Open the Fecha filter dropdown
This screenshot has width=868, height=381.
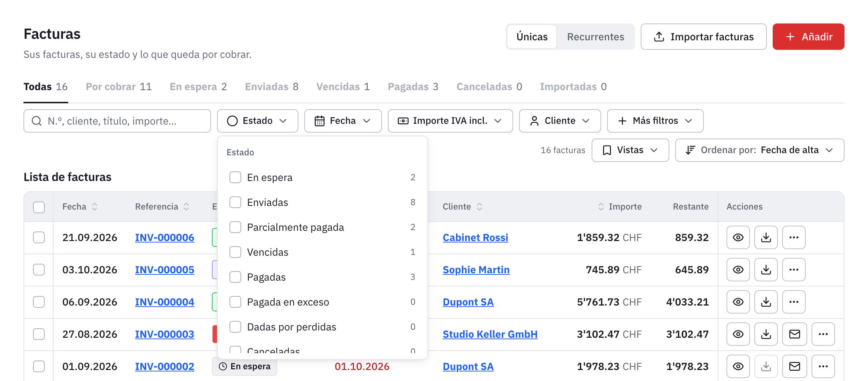(x=343, y=121)
